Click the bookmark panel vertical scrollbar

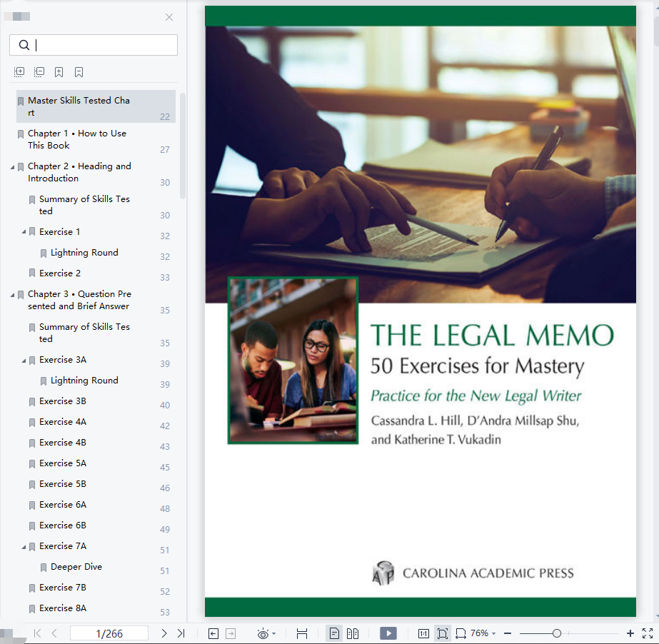(182, 146)
